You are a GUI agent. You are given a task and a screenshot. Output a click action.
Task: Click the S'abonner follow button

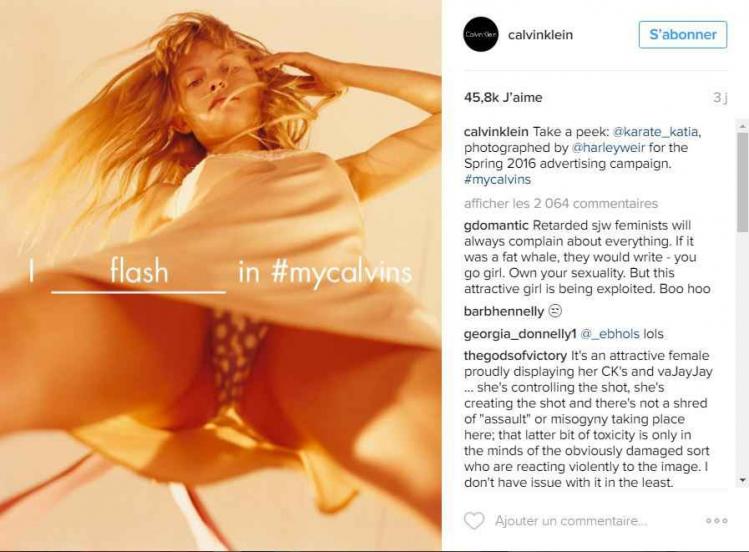[x=683, y=35]
